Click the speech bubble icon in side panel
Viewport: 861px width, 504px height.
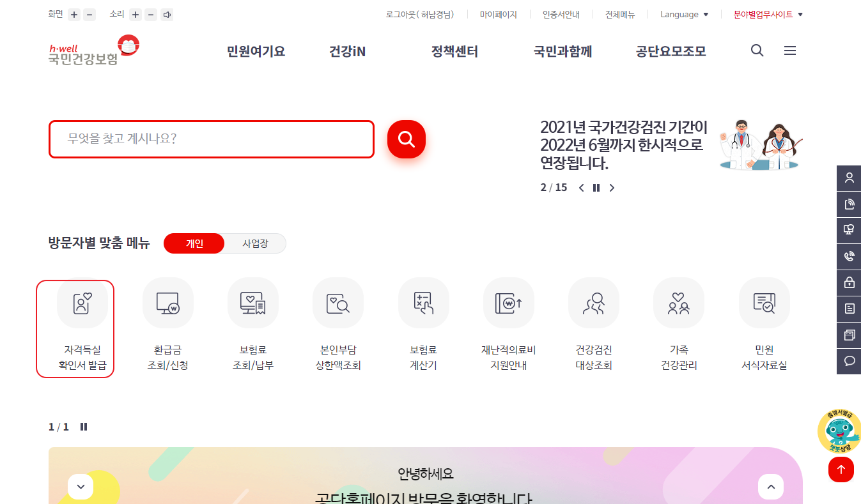(849, 362)
